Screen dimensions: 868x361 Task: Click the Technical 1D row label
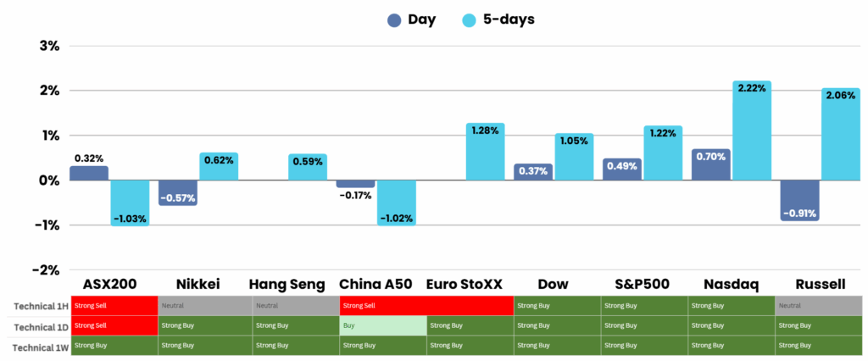point(36,325)
